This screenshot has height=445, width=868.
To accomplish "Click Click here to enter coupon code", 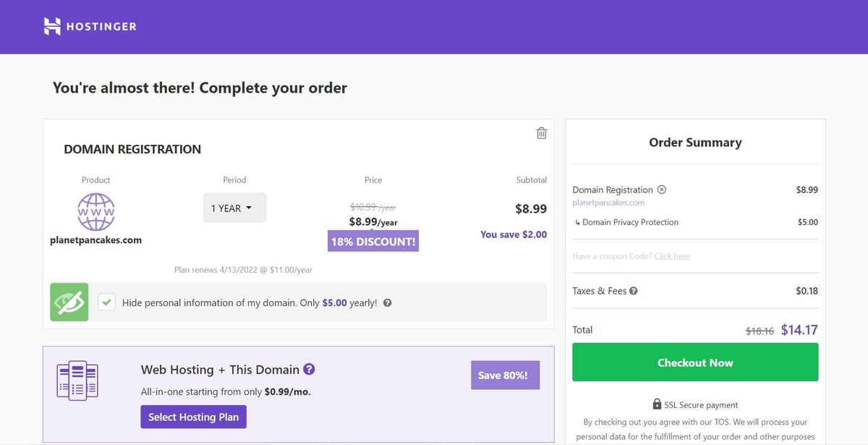I will point(672,256).
